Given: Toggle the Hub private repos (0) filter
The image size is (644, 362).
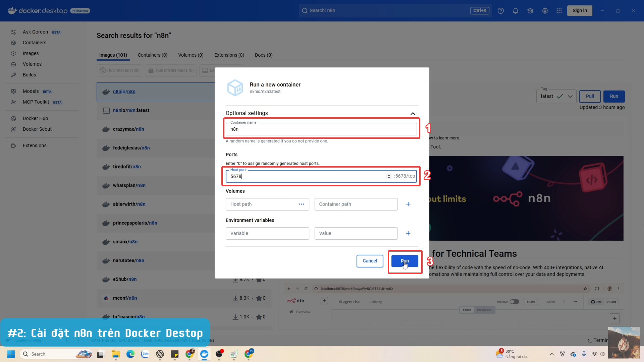Looking at the screenshot, I should point(171,70).
